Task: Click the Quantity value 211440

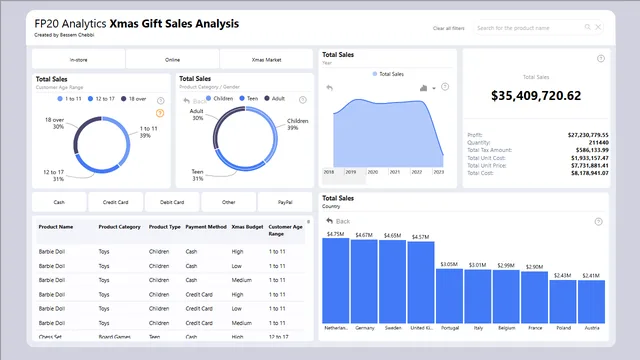Action: pyautogui.click(x=599, y=142)
